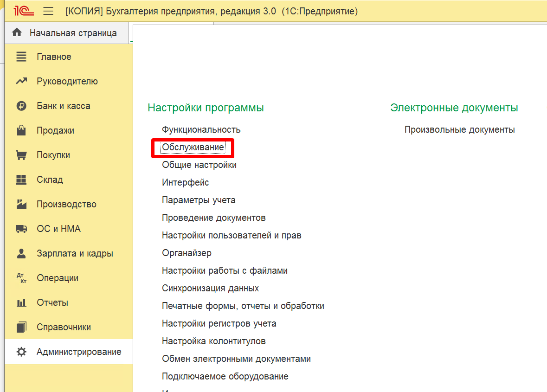Open Настройки работы с файлами
The height and width of the screenshot is (392, 547).
[225, 270]
